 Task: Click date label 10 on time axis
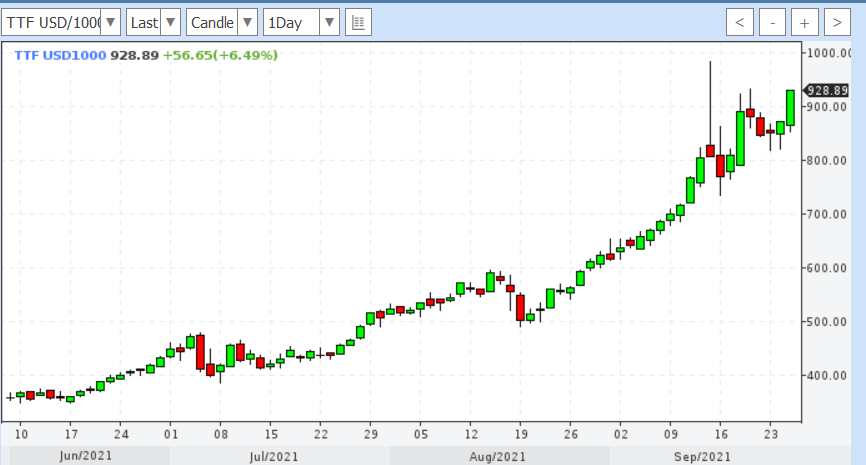click(x=21, y=435)
